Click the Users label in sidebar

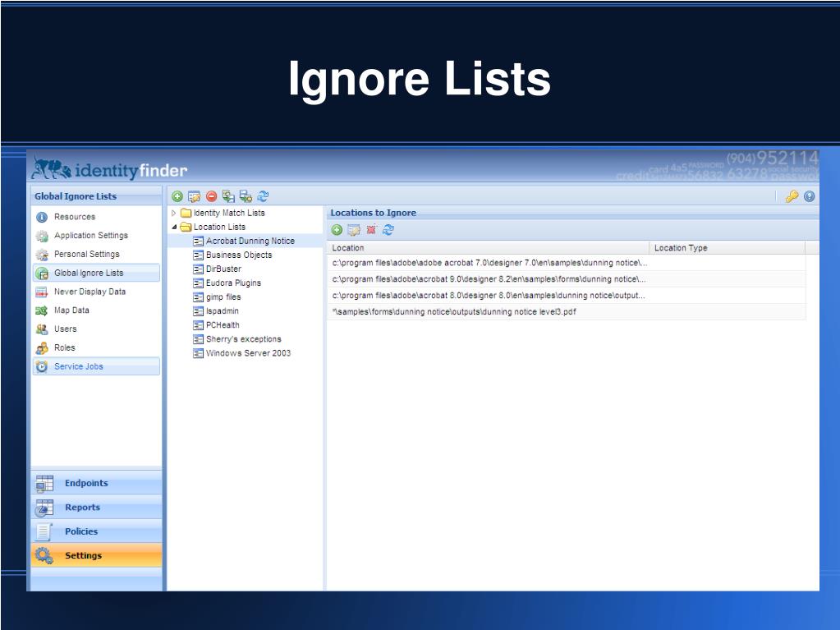click(x=66, y=329)
